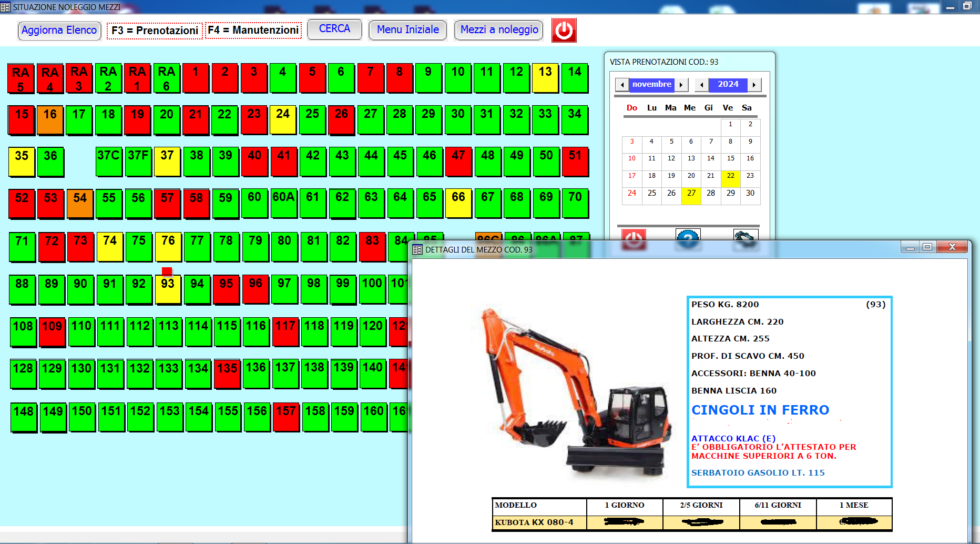Click the Aggiorna Elenco button
The image size is (980, 544).
click(x=59, y=31)
